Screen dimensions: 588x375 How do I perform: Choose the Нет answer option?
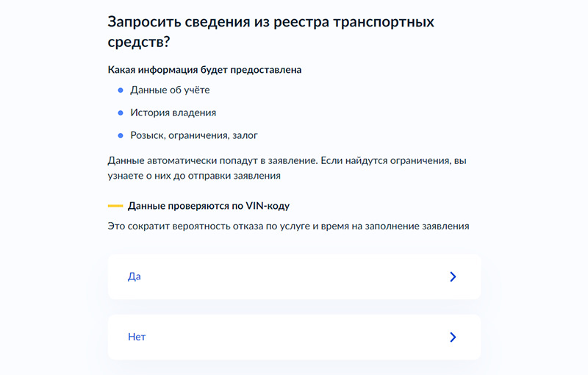point(294,337)
